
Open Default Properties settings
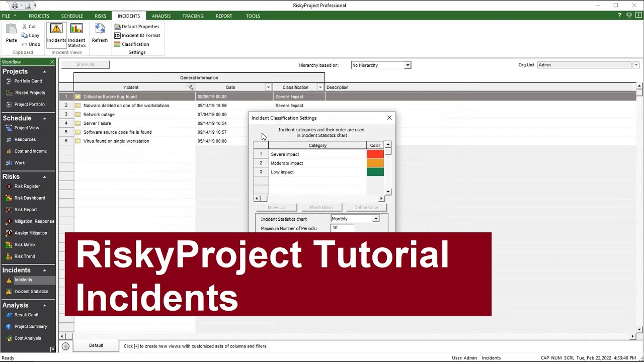[x=137, y=27]
